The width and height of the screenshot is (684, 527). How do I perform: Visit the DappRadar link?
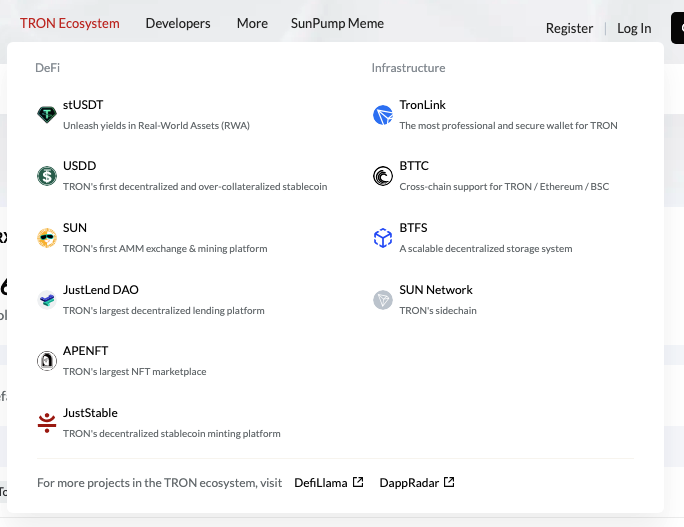(409, 483)
